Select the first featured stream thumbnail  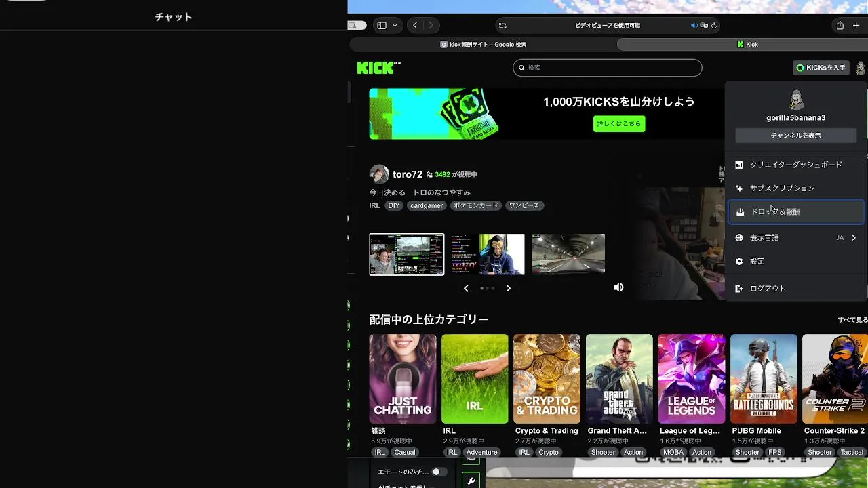[407, 255]
